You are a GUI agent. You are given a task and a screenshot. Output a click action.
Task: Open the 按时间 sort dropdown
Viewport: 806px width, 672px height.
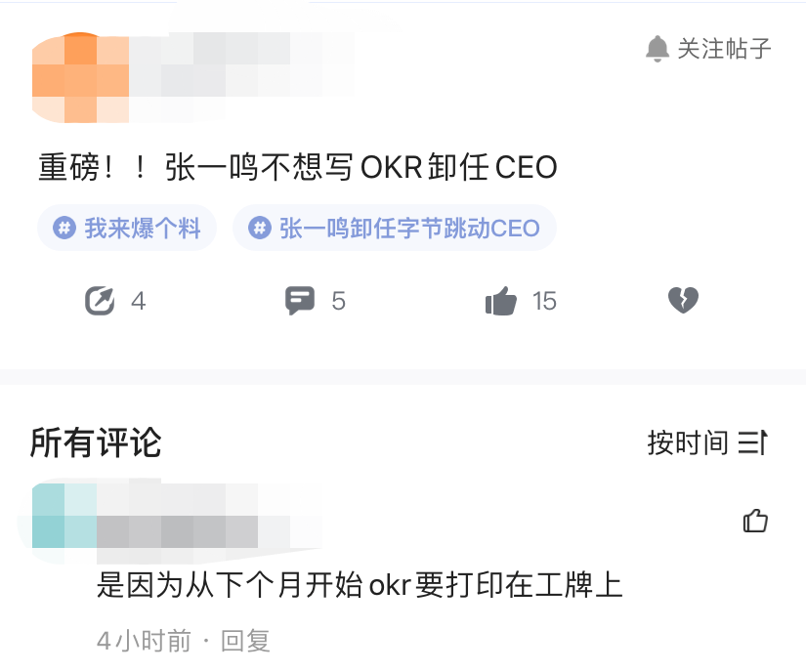click(x=707, y=442)
